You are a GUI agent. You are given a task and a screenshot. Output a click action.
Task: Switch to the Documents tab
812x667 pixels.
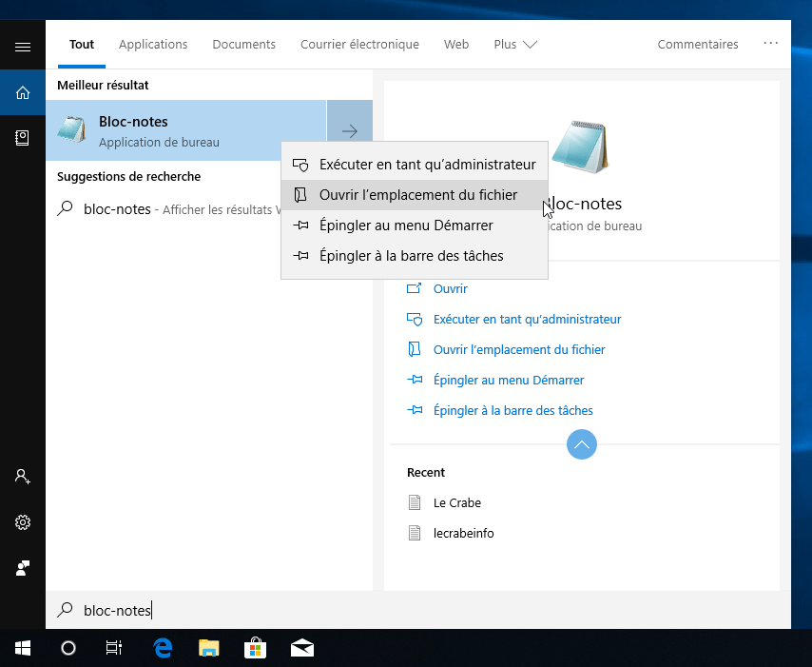(x=244, y=45)
